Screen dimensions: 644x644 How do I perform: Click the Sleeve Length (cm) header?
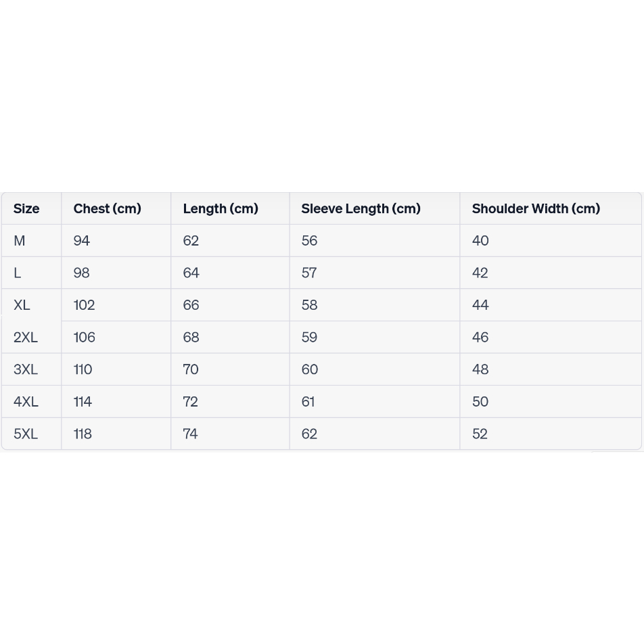click(x=361, y=208)
